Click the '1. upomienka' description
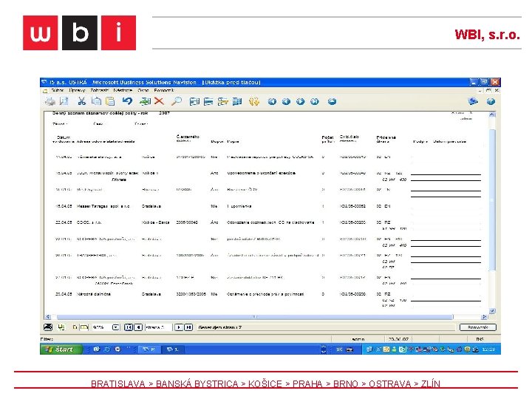Screen dimensions: 532x399 pos(239,206)
